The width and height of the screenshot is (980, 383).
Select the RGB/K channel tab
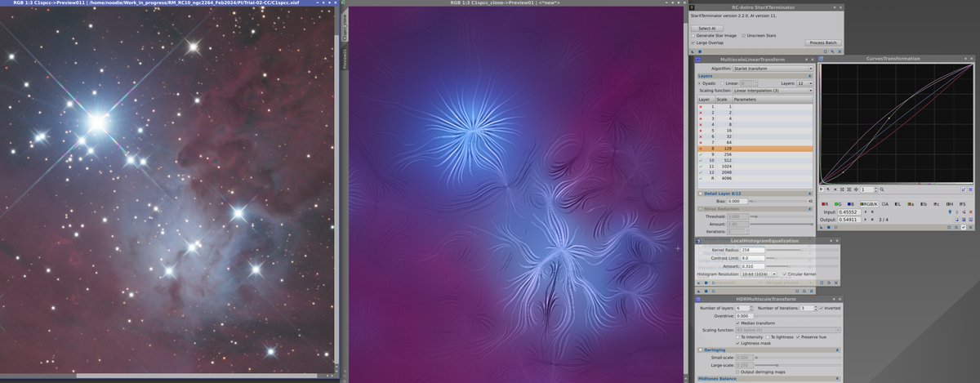click(x=869, y=204)
